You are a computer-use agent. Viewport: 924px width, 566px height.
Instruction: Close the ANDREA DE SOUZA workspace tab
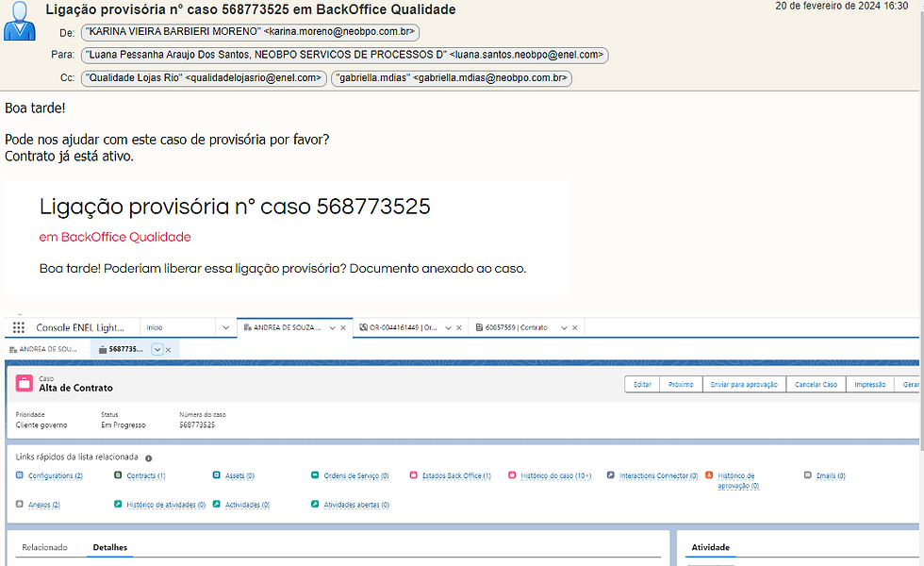coord(343,328)
